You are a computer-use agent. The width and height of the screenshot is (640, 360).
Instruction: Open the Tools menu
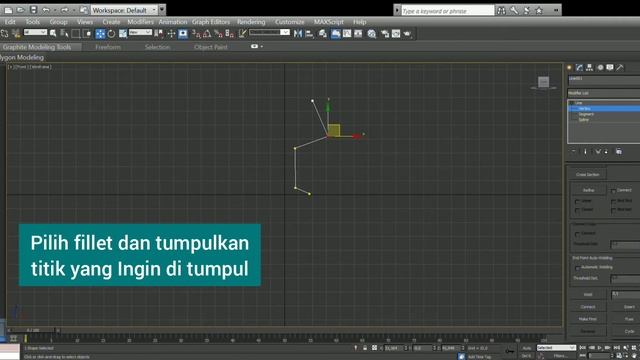pyautogui.click(x=33, y=22)
